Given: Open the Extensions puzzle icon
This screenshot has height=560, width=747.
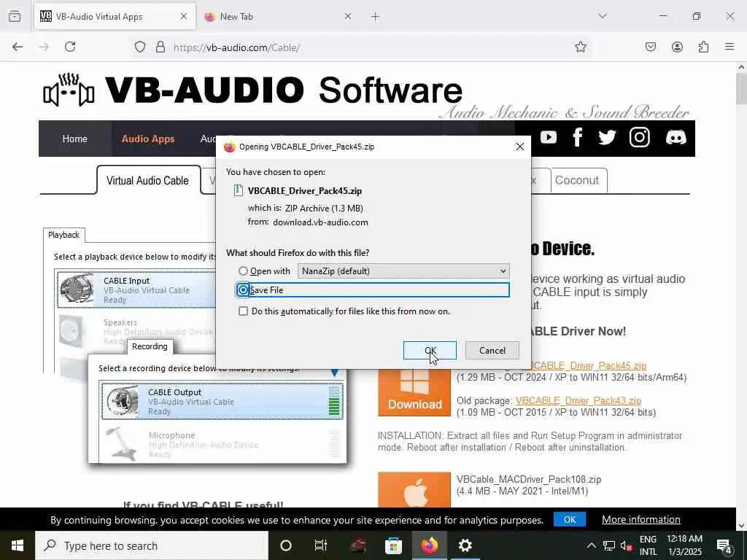Looking at the screenshot, I should tap(703, 47).
